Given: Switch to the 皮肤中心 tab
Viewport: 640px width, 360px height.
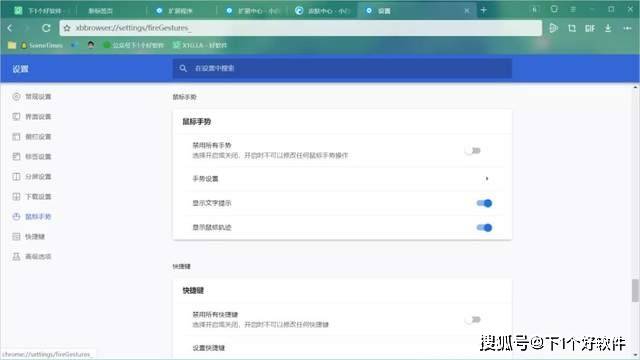Looking at the screenshot, I should (x=322, y=11).
